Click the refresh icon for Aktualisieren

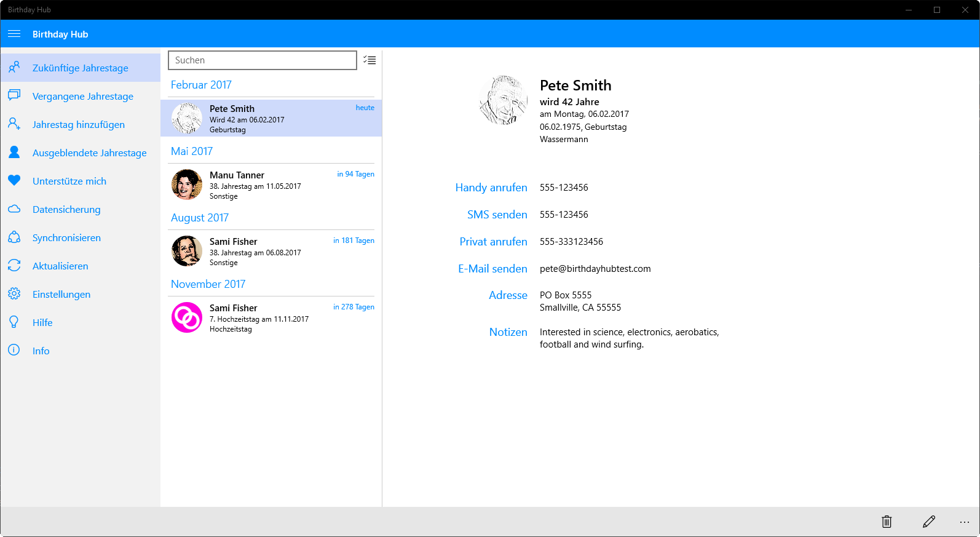[x=14, y=265]
